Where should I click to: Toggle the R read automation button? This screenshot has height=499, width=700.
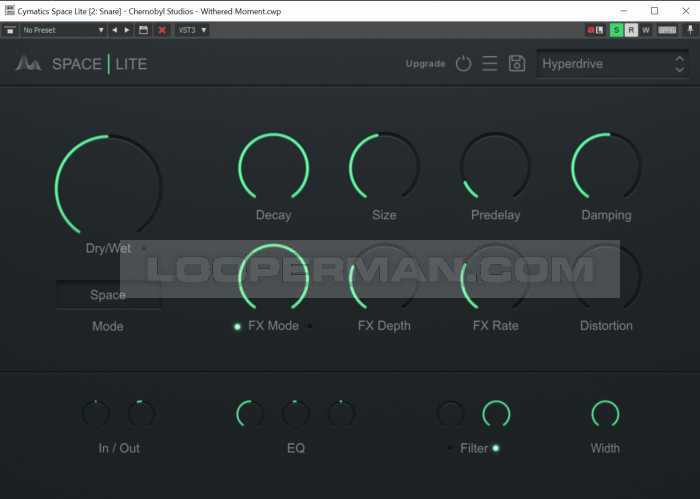pos(631,30)
